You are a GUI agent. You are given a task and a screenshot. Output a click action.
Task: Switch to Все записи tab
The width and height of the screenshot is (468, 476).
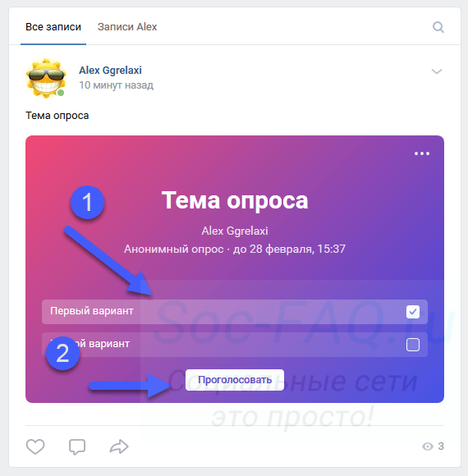pos(53,27)
